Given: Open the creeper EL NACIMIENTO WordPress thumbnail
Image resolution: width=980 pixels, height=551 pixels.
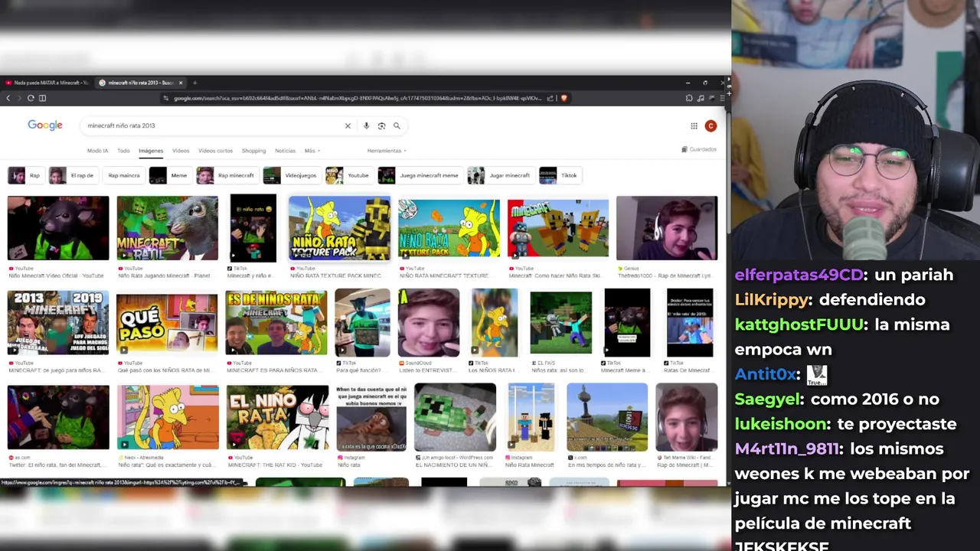Looking at the screenshot, I should 455,417.
